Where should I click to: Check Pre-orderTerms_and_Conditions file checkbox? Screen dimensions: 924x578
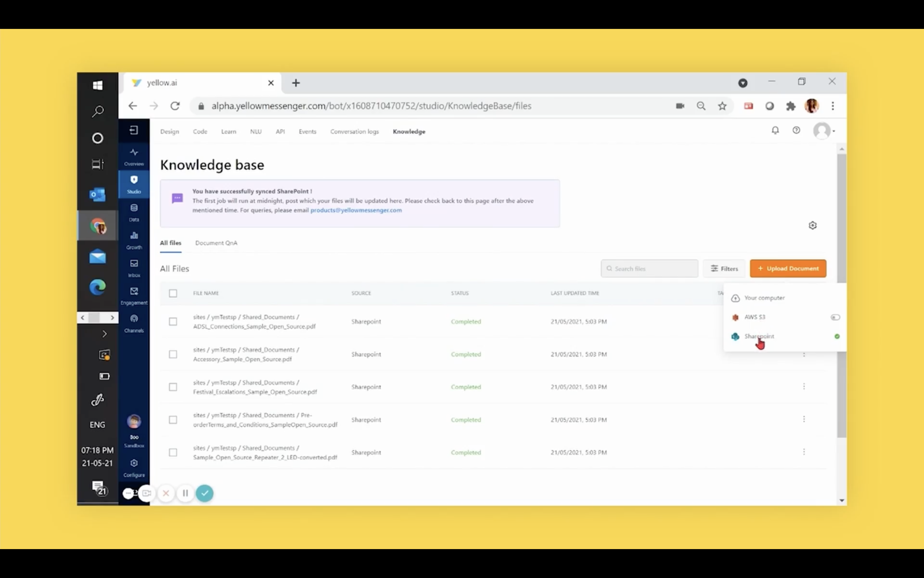173,420
